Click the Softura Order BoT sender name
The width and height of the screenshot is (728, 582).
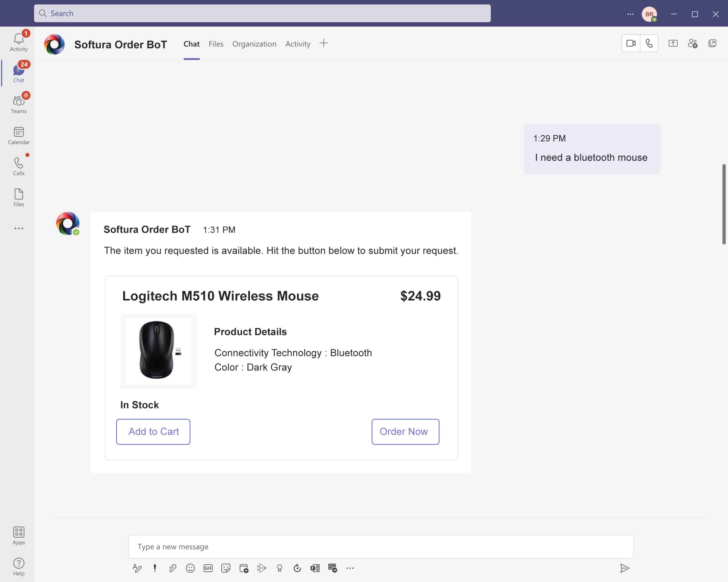click(147, 229)
